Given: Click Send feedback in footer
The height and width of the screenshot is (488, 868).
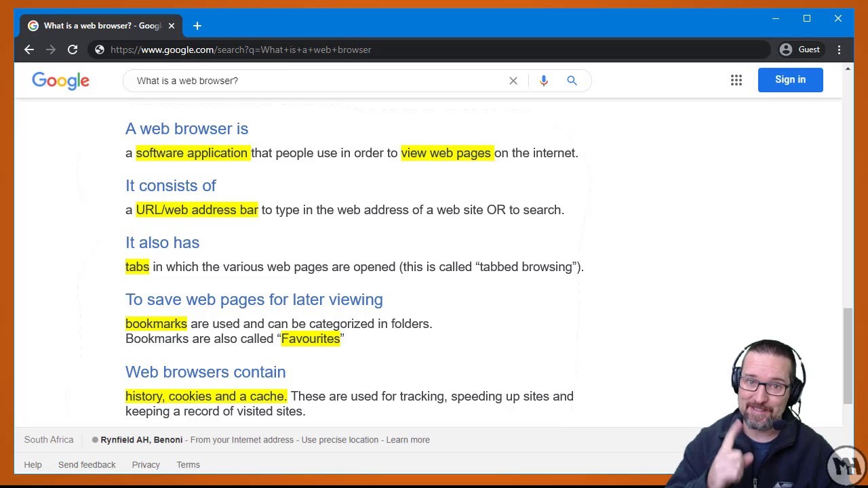Looking at the screenshot, I should [x=87, y=465].
